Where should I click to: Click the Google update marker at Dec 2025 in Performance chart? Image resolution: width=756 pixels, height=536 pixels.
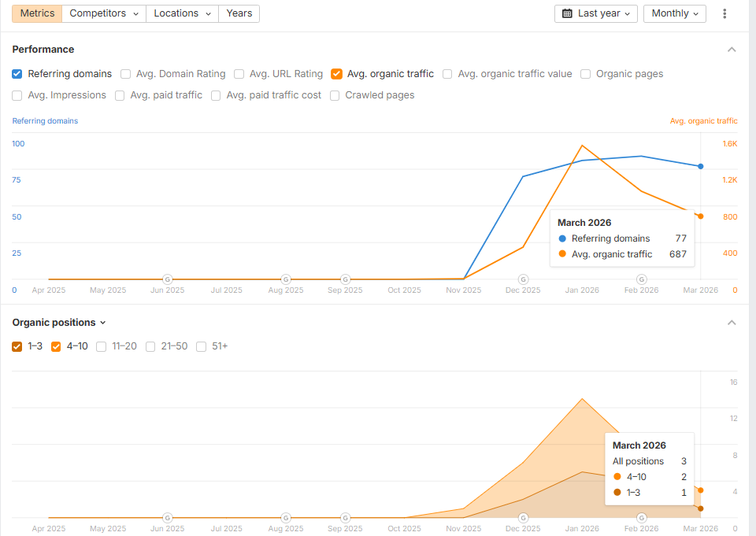[523, 279]
